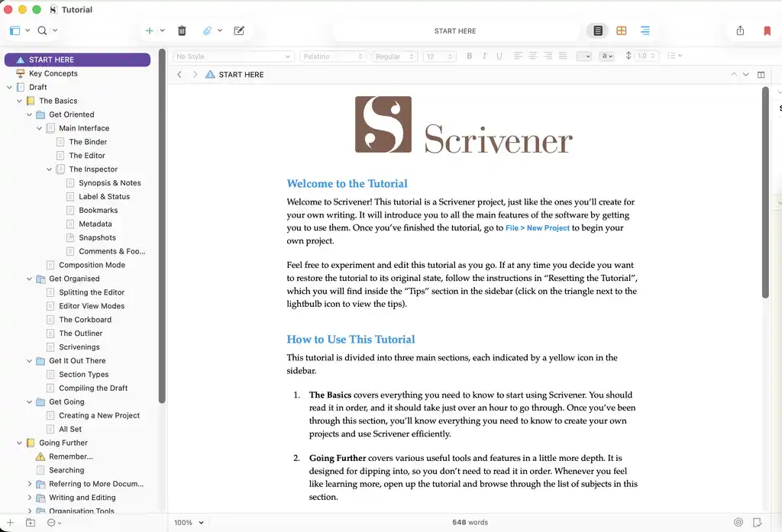The width and height of the screenshot is (782, 532).
Task: Open Quick Reference compose icon
Action: [239, 31]
